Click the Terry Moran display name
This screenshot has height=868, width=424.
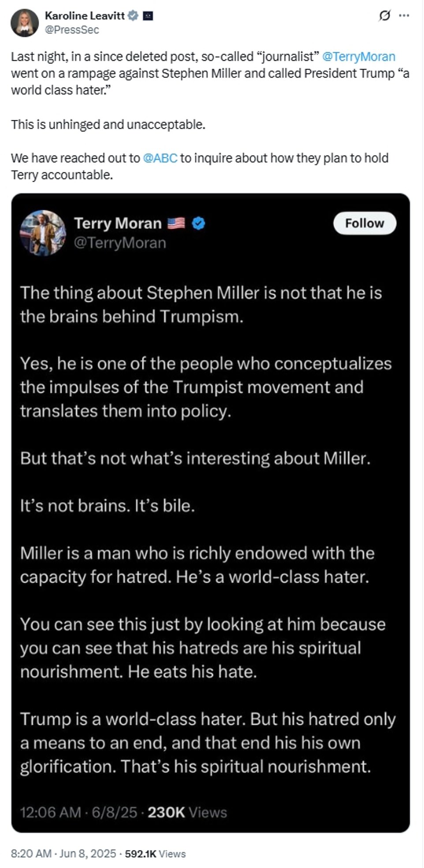point(118,223)
